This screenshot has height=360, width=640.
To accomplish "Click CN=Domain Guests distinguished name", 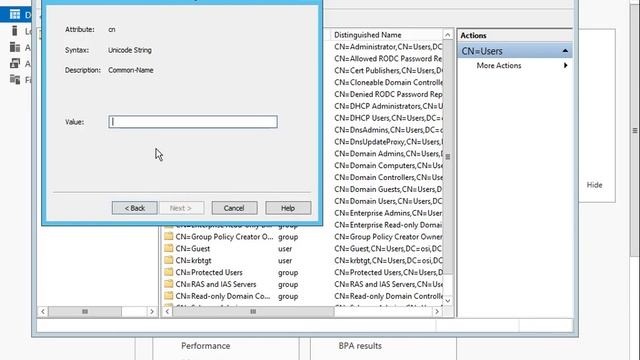I will click(388, 189).
